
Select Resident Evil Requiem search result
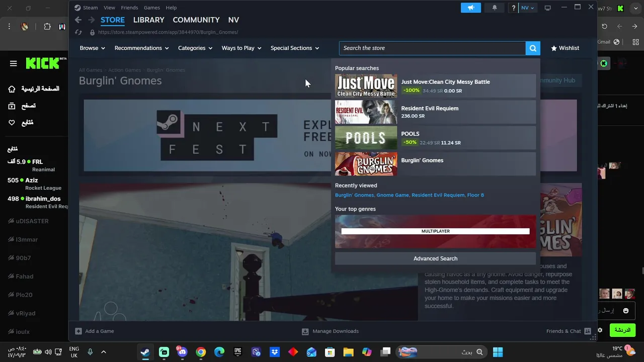(435, 112)
